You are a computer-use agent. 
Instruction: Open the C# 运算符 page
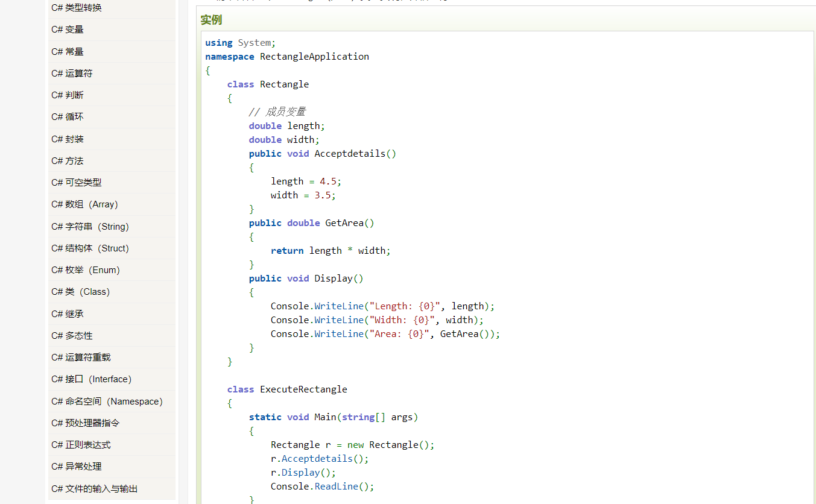pyautogui.click(x=72, y=74)
